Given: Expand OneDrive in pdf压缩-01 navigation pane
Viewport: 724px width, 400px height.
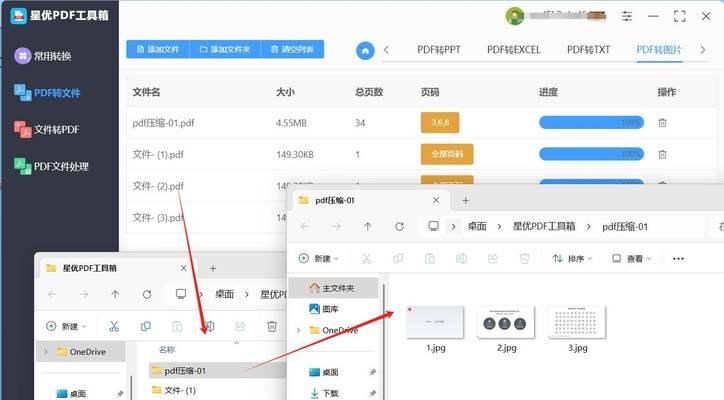Looking at the screenshot, I should [298, 330].
